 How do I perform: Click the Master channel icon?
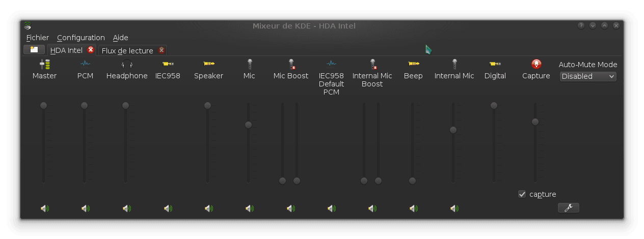[x=45, y=64]
